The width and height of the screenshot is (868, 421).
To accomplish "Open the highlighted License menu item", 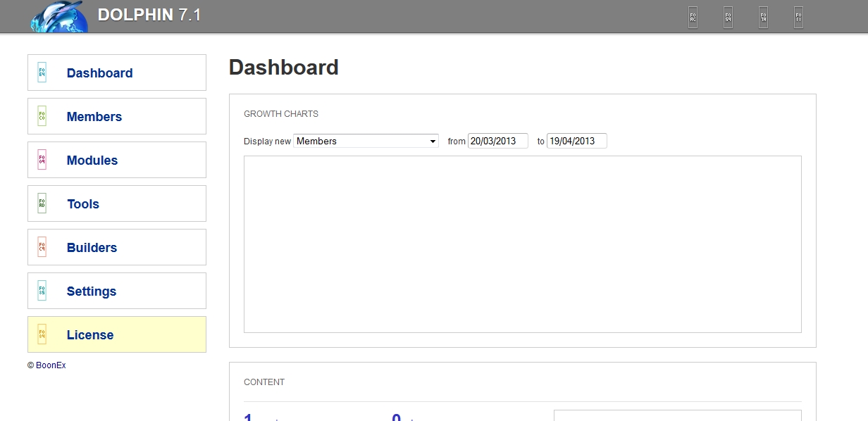I will pos(117,334).
